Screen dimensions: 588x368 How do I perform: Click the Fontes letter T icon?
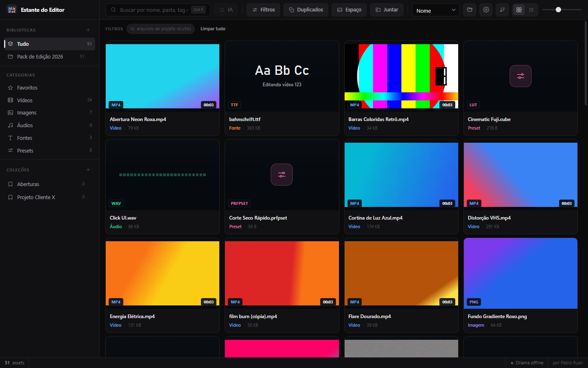[11, 138]
